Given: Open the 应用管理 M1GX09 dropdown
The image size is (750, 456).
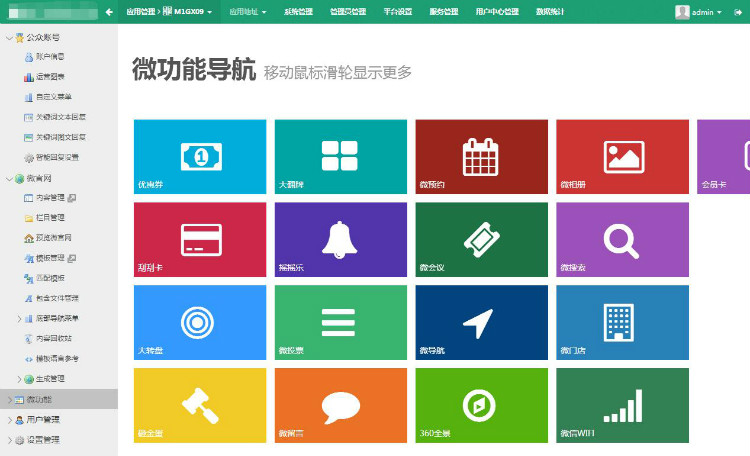Looking at the screenshot, I should (169, 12).
